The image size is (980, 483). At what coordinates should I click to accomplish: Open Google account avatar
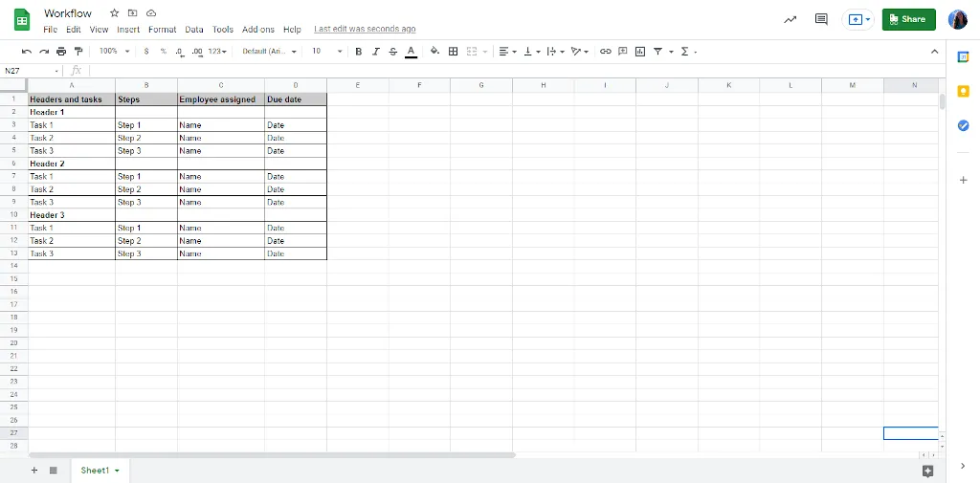958,19
